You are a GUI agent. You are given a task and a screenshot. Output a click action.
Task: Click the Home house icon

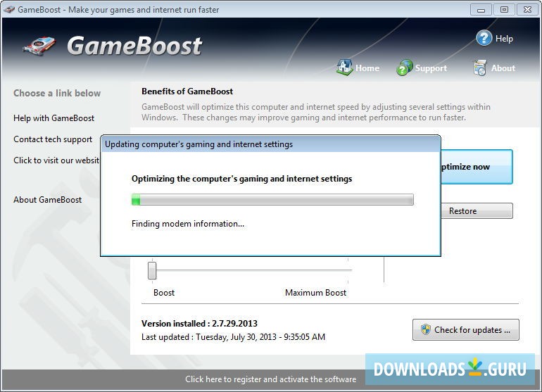point(344,68)
